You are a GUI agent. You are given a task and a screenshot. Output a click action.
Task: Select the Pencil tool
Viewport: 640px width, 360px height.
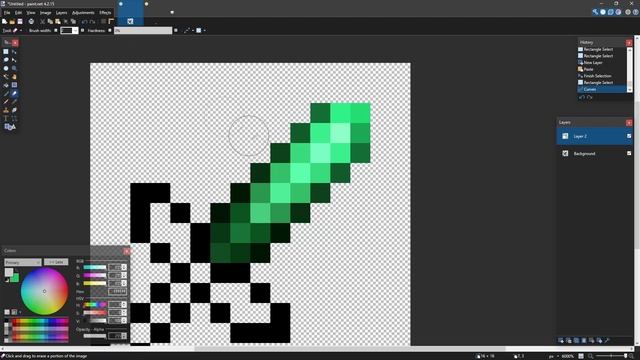click(6, 102)
